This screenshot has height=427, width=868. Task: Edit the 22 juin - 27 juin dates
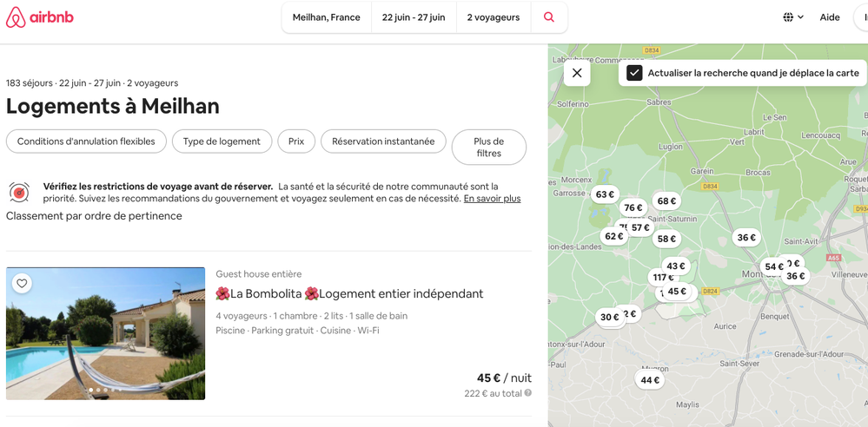414,17
